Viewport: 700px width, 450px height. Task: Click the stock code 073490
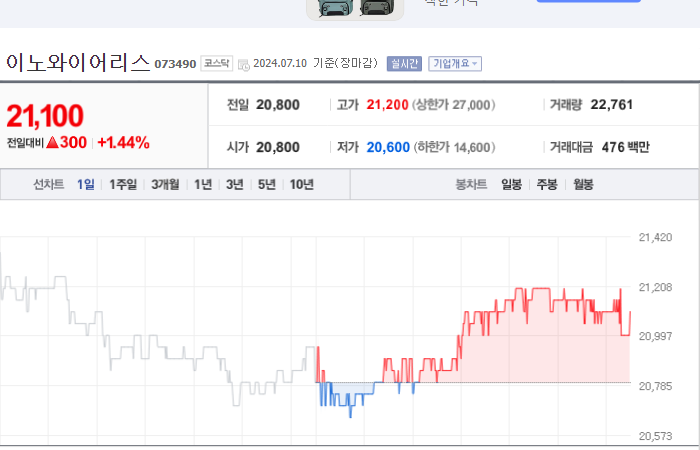coord(175,64)
